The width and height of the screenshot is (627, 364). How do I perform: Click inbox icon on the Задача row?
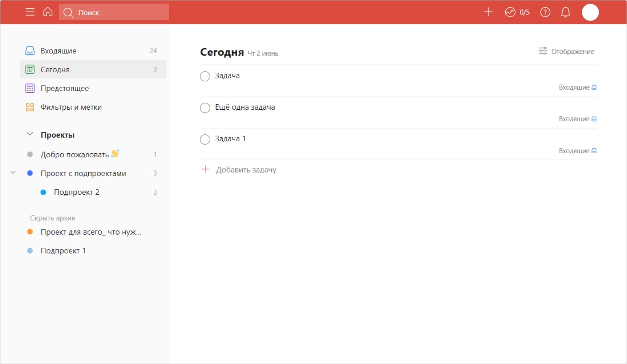click(x=594, y=88)
